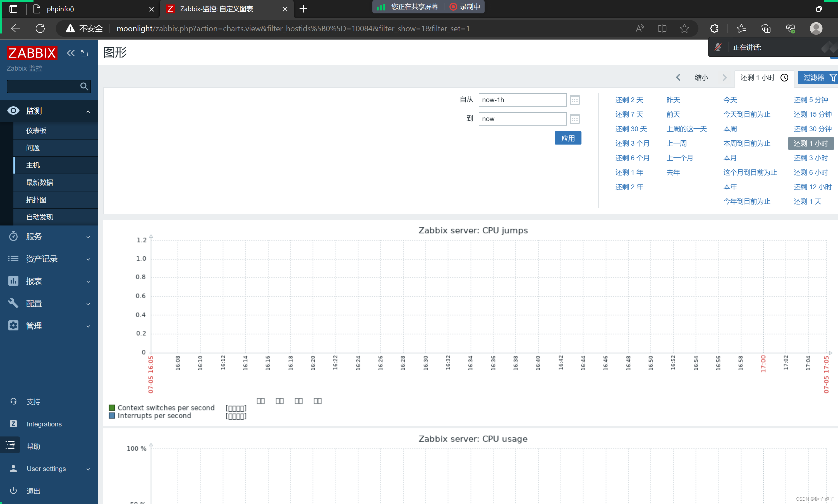Select the 还剩 5 分钟 range
This screenshot has width=838, height=504.
(x=810, y=100)
